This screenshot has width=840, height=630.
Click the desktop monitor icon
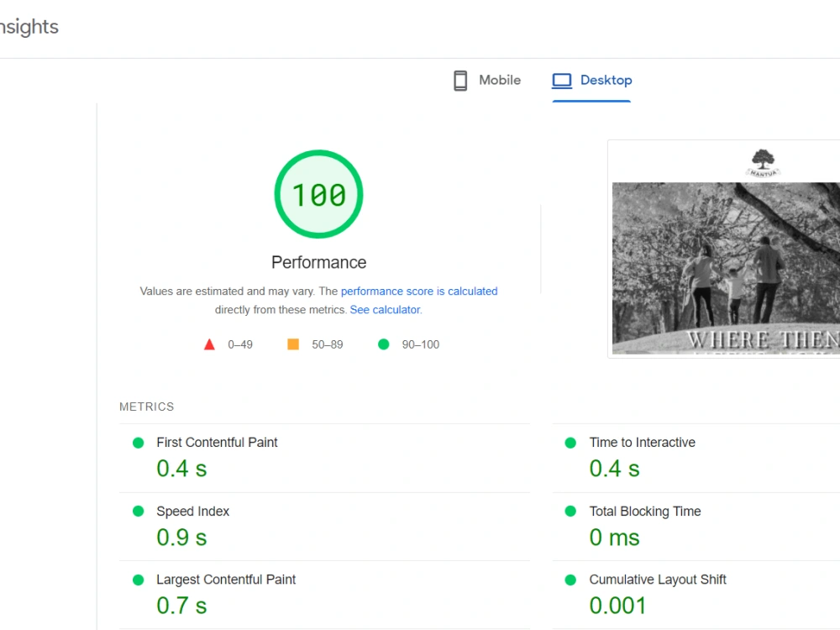click(x=562, y=81)
